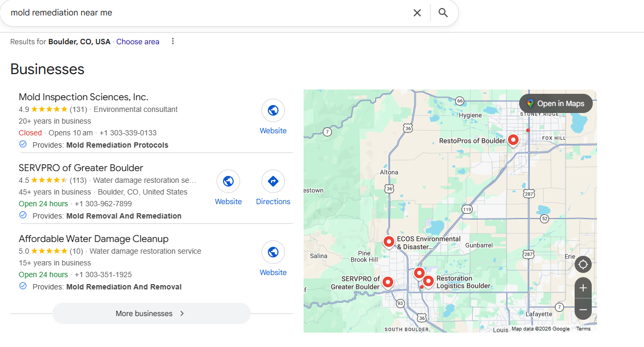Open the three-dot options next to Choose area

[x=172, y=41]
